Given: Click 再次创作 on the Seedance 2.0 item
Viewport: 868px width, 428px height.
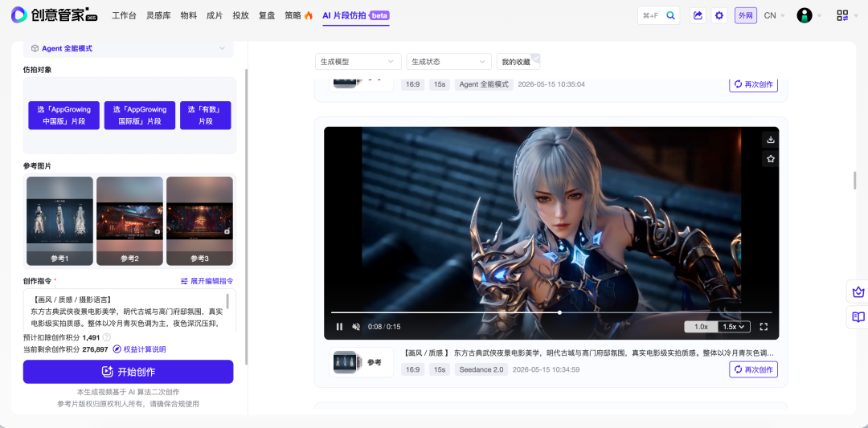Looking at the screenshot, I should [753, 369].
